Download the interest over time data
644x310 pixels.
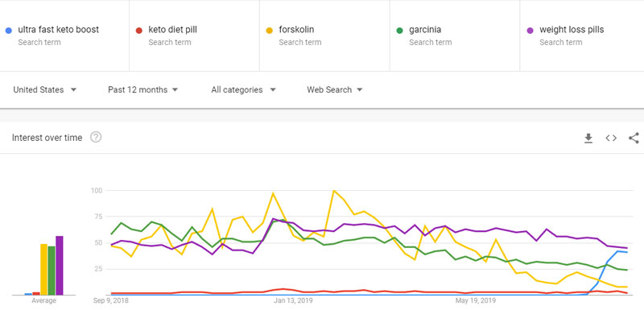pos(588,138)
